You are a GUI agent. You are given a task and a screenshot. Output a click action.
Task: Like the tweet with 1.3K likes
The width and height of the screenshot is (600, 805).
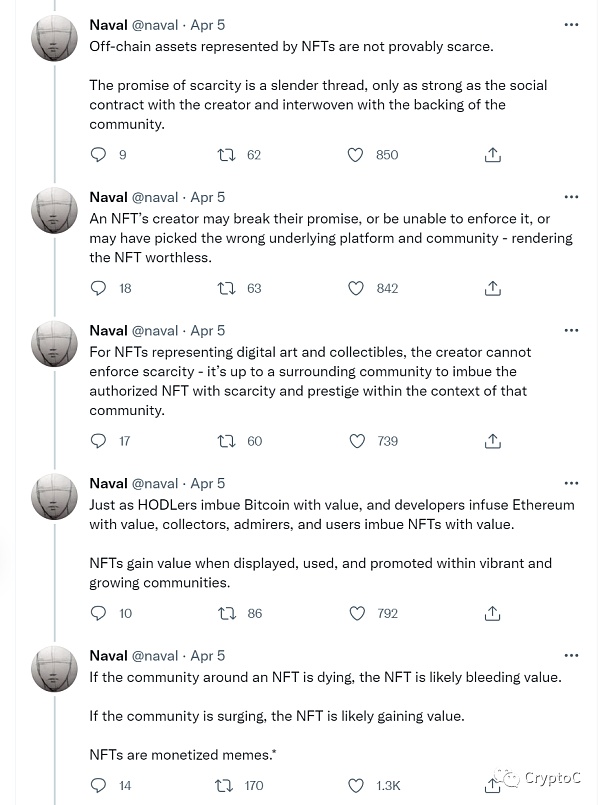[x=355, y=786]
